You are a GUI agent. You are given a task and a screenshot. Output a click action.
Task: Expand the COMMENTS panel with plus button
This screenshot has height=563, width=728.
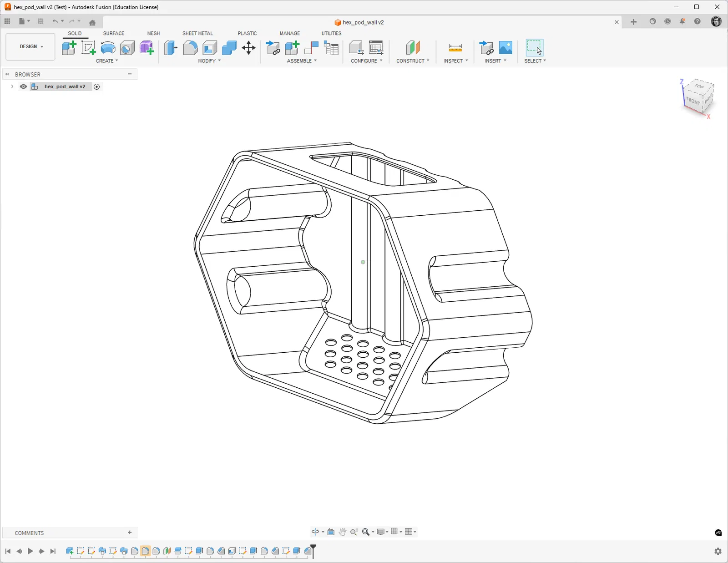point(130,533)
